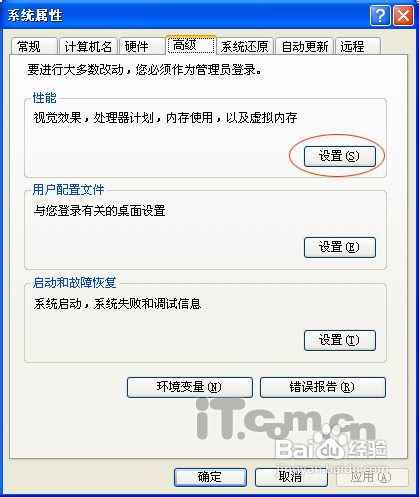Open user profiles 设置(E) button
This screenshot has height=497, width=419.
point(340,247)
